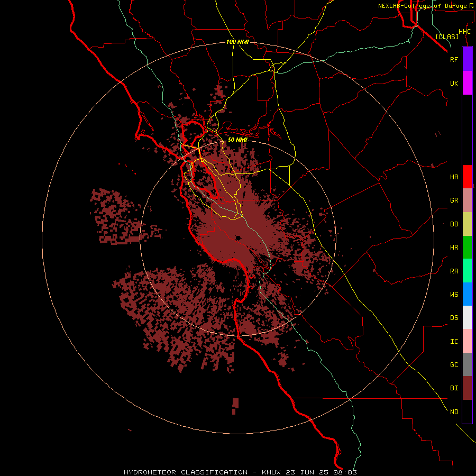Click the 'DS' legend label
This screenshot has height=476, width=476.
coord(454,318)
